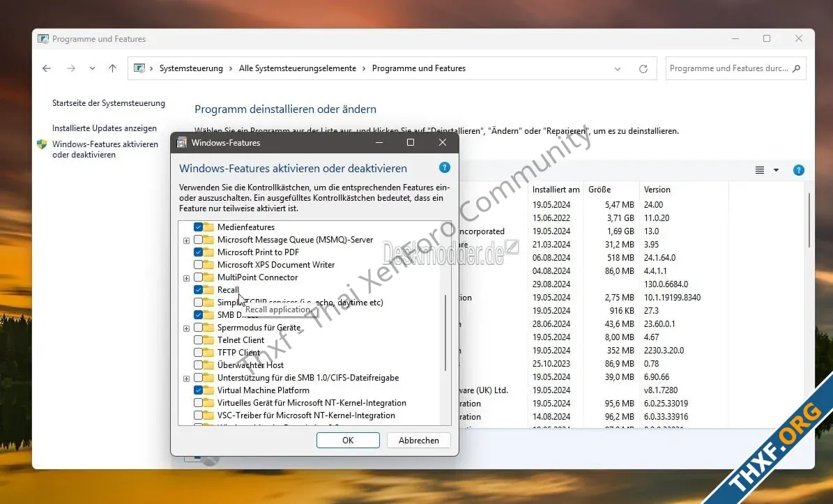Uncheck Virtual Machine Platform
This screenshot has height=504, width=833.
(198, 390)
